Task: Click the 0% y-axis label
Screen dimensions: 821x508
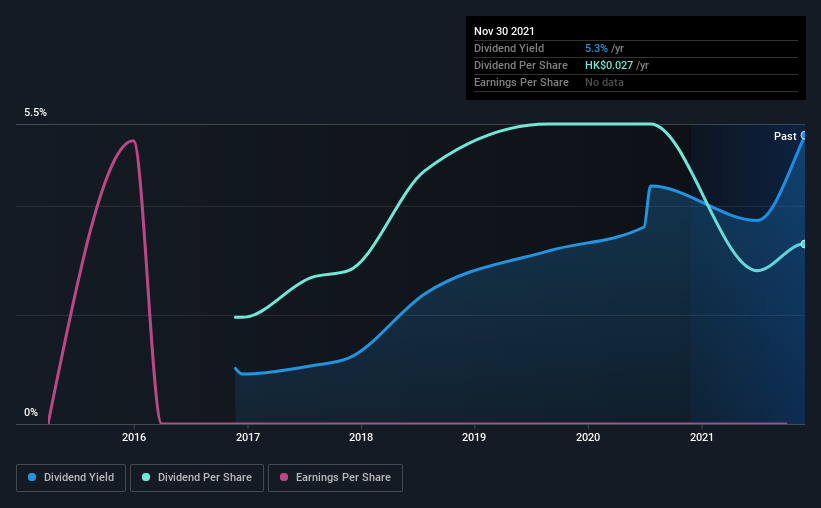Action: click(31, 413)
